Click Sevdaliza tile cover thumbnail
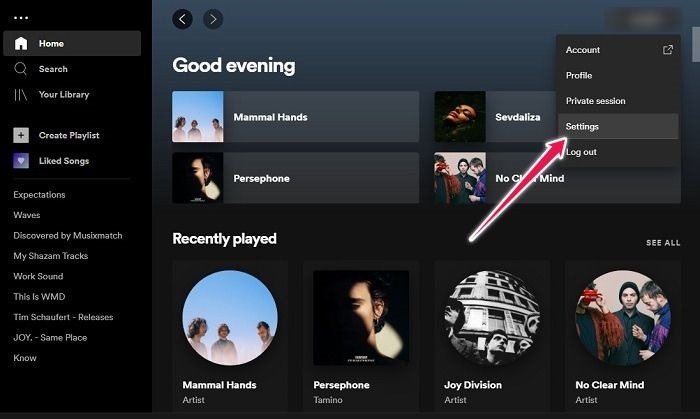The image size is (700, 419). click(460, 117)
